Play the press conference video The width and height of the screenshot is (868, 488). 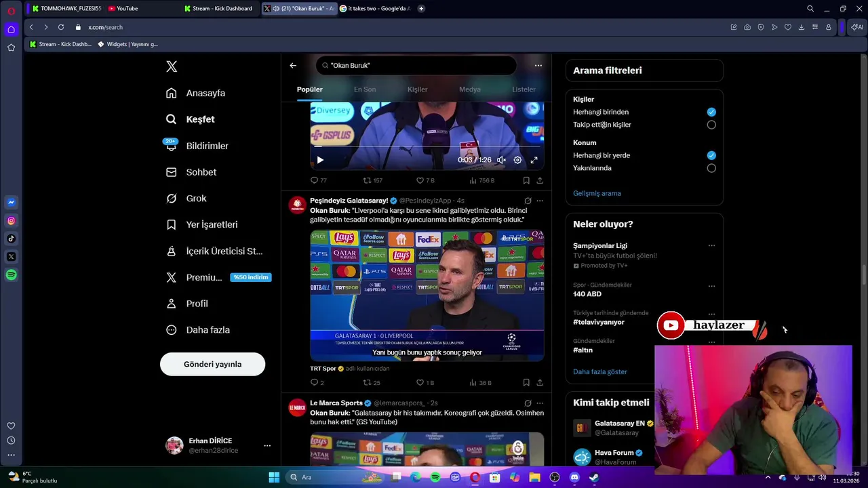click(320, 160)
